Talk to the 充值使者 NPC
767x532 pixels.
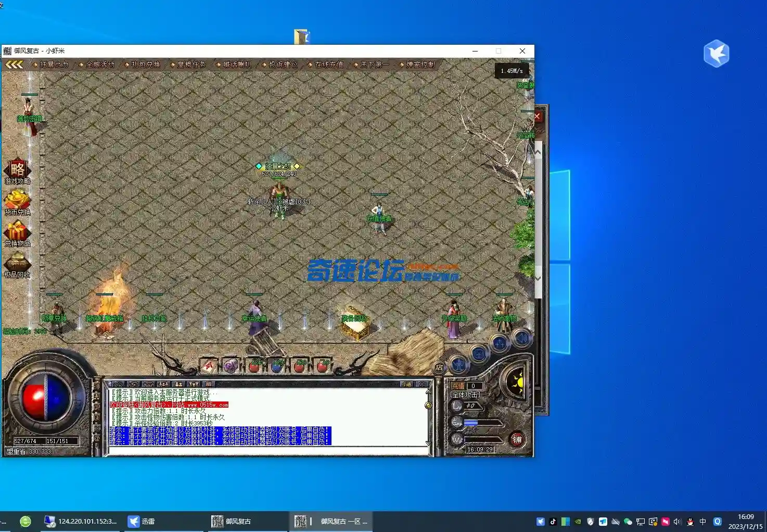378,217
